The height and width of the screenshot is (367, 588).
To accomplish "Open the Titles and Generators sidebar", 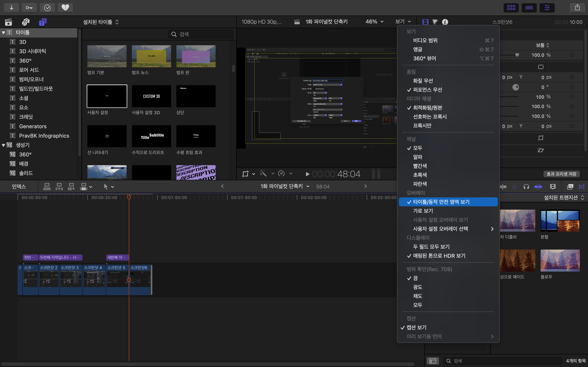I will [x=43, y=22].
